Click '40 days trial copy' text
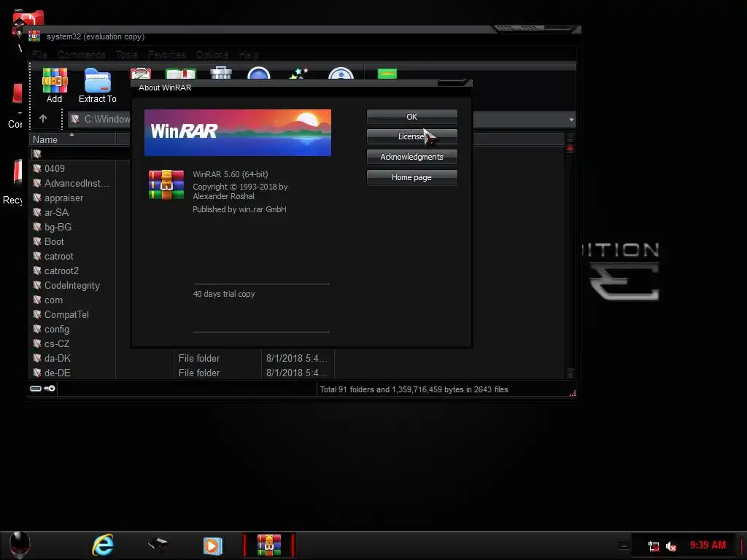Viewport: 747px width, 560px height. click(224, 294)
